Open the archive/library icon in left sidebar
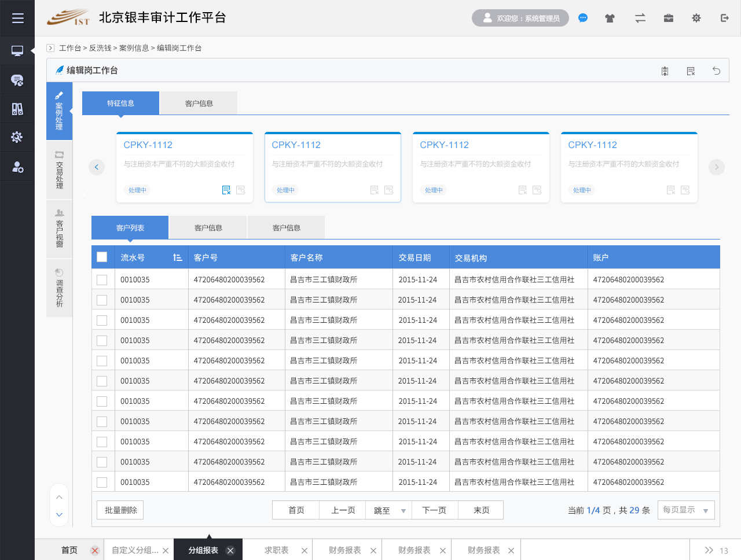This screenshot has width=741, height=560. tap(17, 109)
